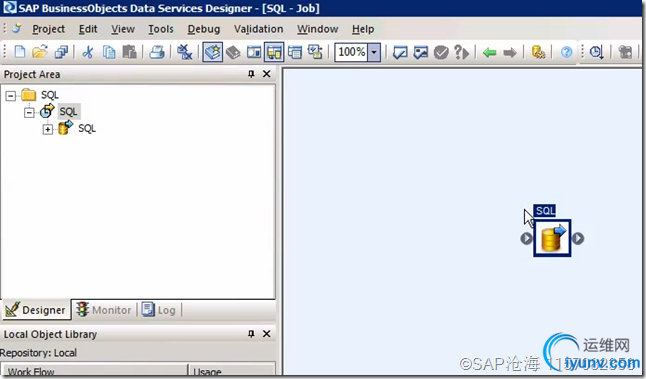This screenshot has width=646, height=379.
Task: Click the Validate Current View icon
Action: [400, 52]
